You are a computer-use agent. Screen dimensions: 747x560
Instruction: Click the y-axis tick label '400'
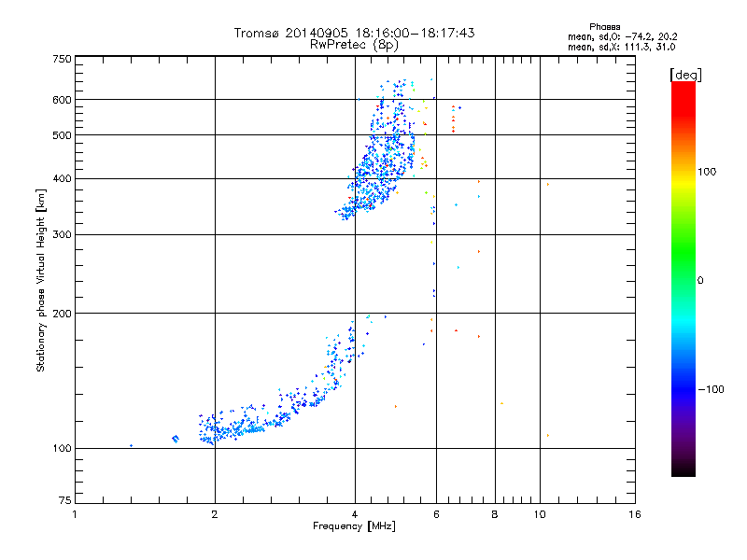point(63,179)
